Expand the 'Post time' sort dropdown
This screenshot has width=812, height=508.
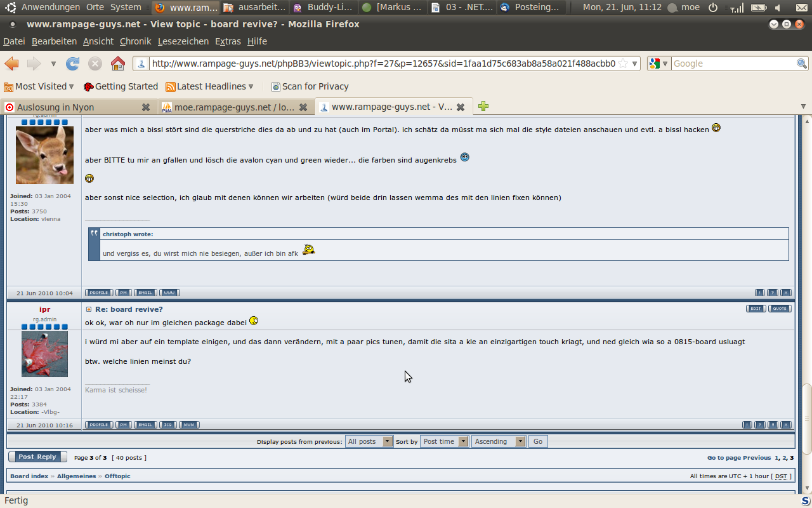point(444,441)
